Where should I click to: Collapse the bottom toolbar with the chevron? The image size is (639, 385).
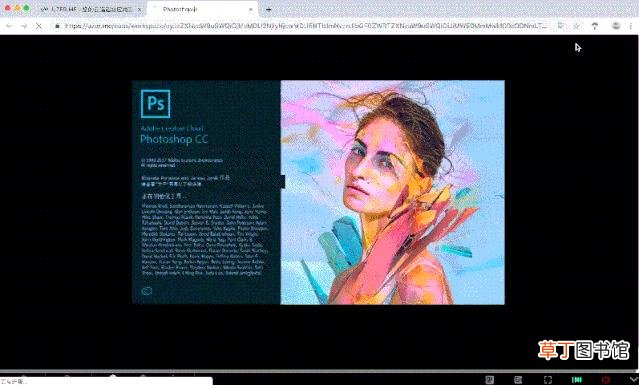[x=633, y=380]
